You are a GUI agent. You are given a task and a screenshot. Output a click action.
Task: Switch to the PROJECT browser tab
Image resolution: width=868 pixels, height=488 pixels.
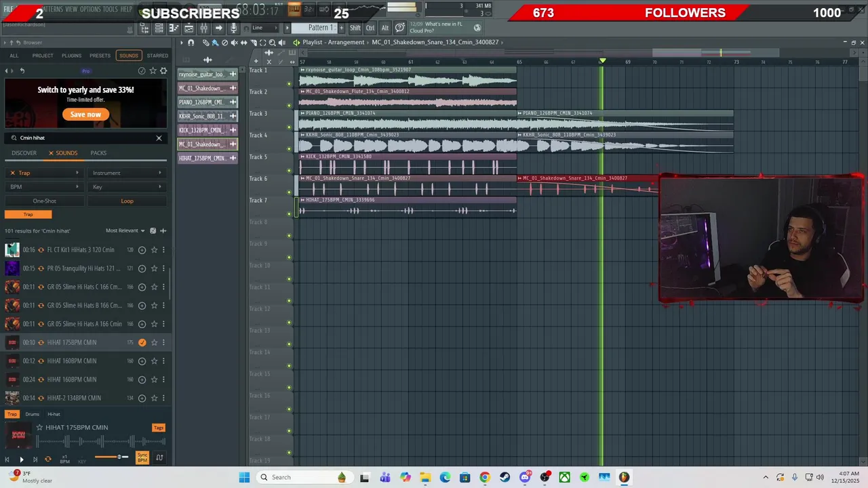click(43, 56)
